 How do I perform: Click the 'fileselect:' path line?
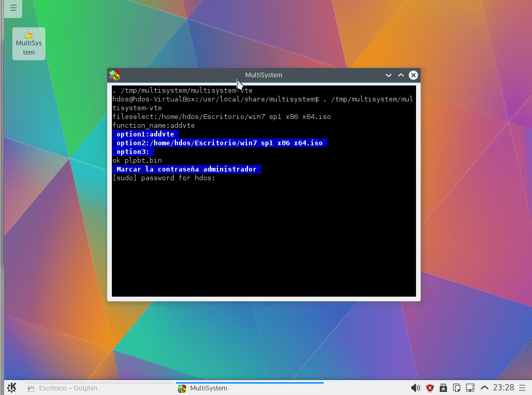click(x=222, y=116)
